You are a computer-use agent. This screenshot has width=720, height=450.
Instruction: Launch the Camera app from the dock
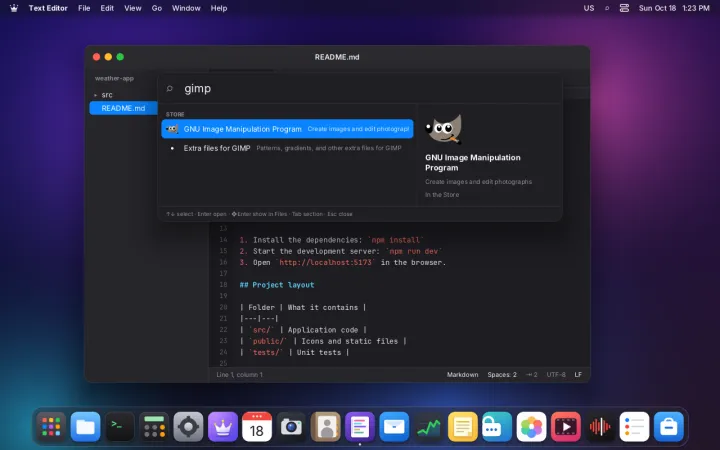coord(291,427)
